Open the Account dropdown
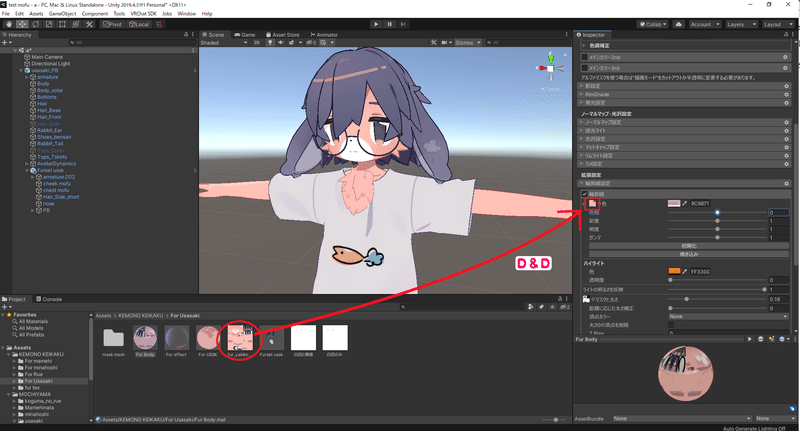 tap(705, 24)
